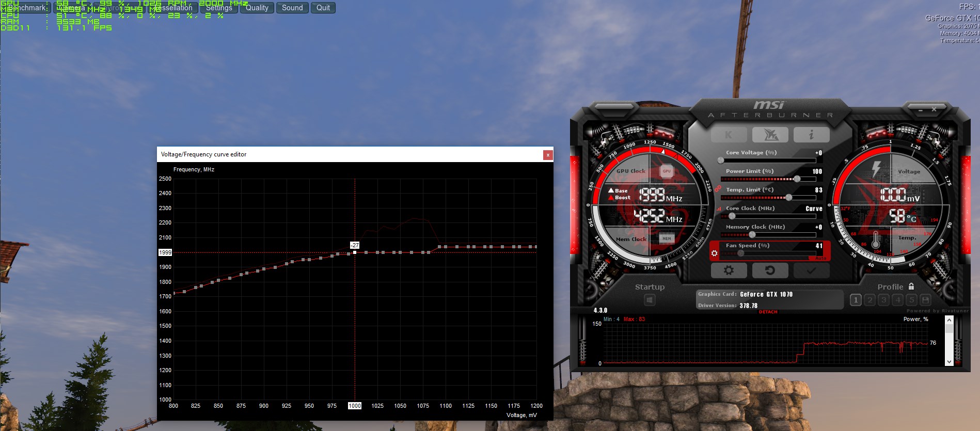The image size is (980, 431).
Task: Click the Core Clock Curve value text
Action: [814, 209]
